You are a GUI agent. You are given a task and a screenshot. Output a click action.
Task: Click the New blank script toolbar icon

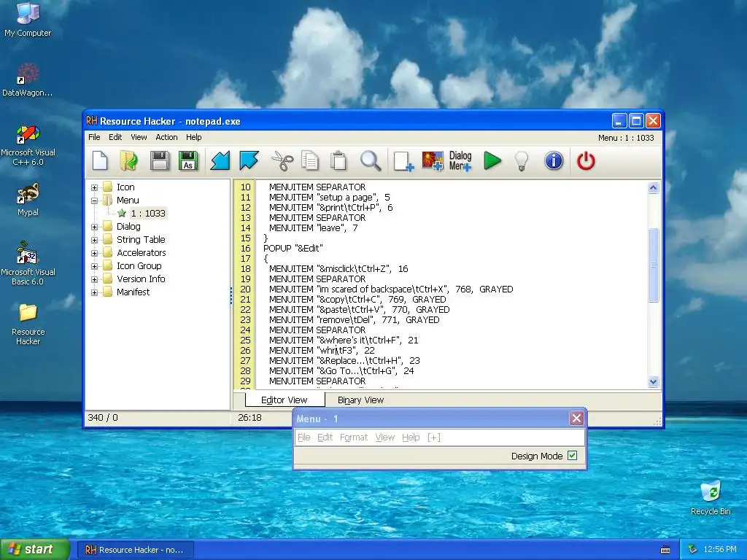(x=100, y=160)
